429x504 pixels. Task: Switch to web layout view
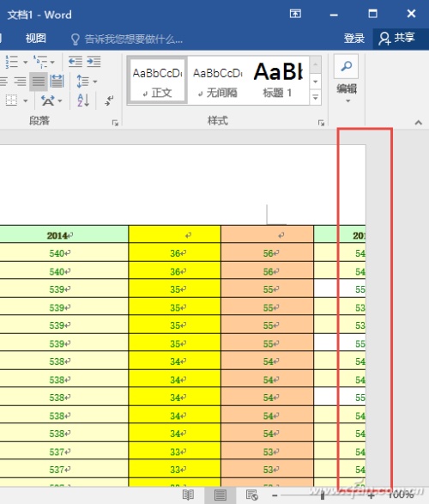tap(252, 495)
